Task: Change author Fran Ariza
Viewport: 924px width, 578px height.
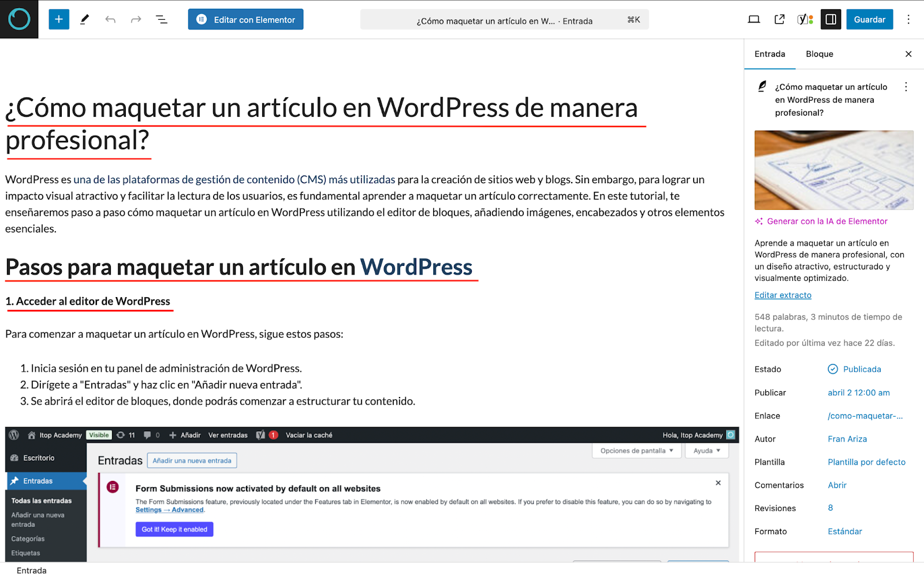Action: click(x=847, y=439)
